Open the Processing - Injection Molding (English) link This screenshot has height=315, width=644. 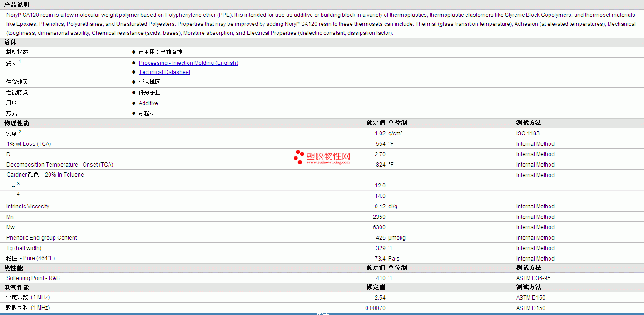[188, 63]
